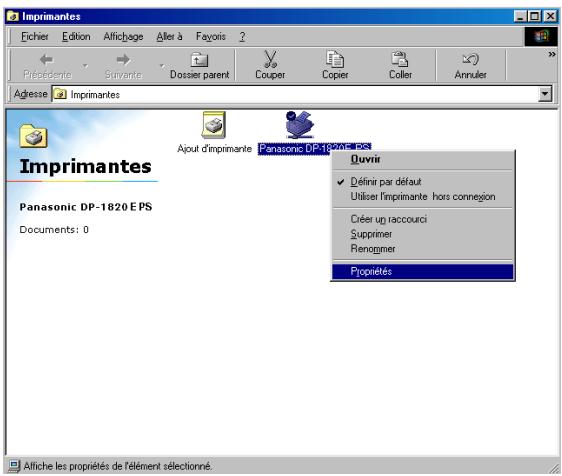Go up with Dossier parent button
562x476 pixels.
tap(199, 66)
